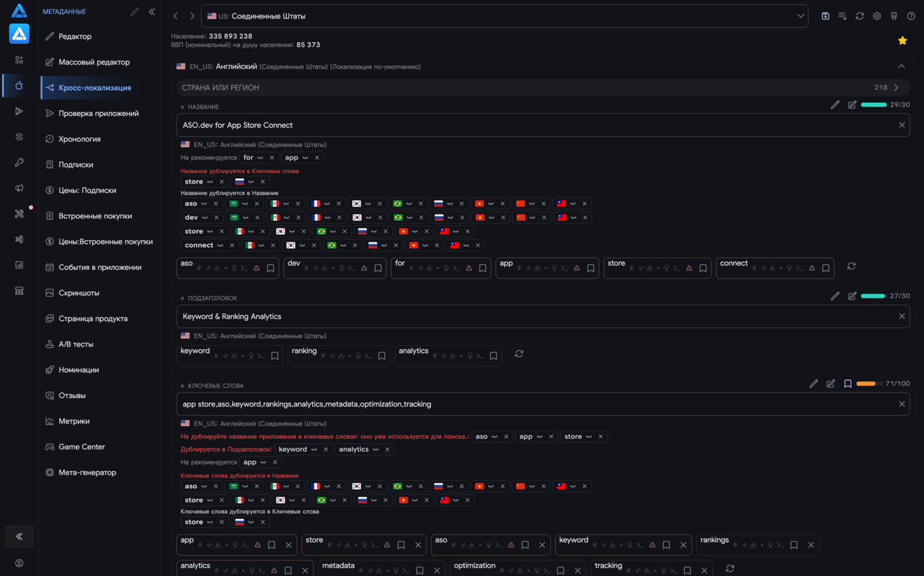Open the Скриншоты menu item
This screenshot has height=576, width=924.
point(98,293)
